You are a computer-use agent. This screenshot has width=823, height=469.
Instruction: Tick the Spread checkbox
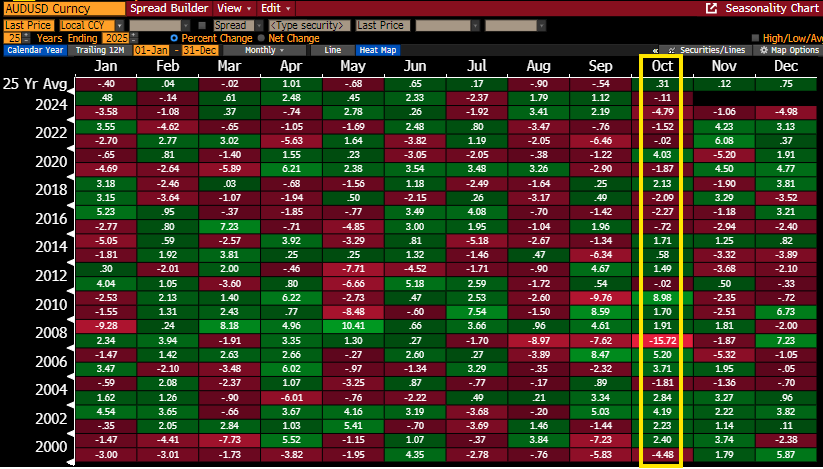click(204, 24)
